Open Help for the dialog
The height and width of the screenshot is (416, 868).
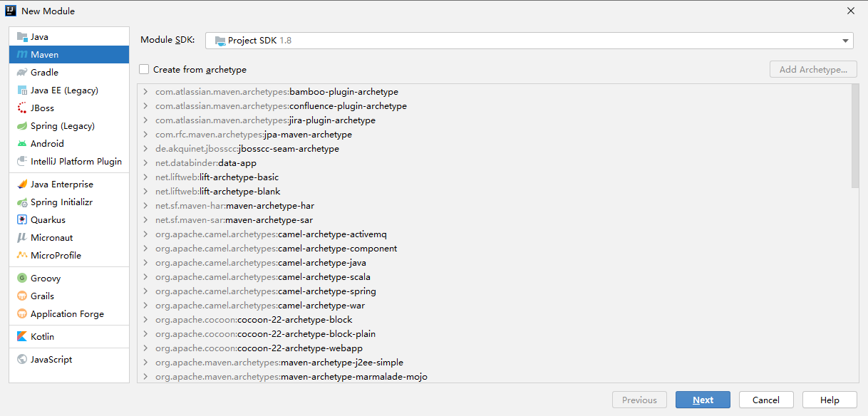click(830, 400)
